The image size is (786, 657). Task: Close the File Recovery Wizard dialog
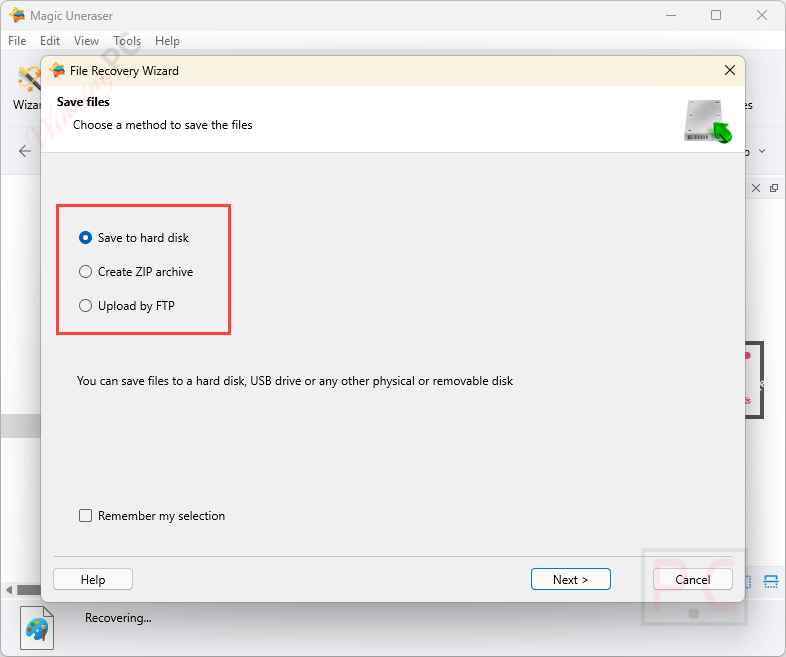coord(729,70)
